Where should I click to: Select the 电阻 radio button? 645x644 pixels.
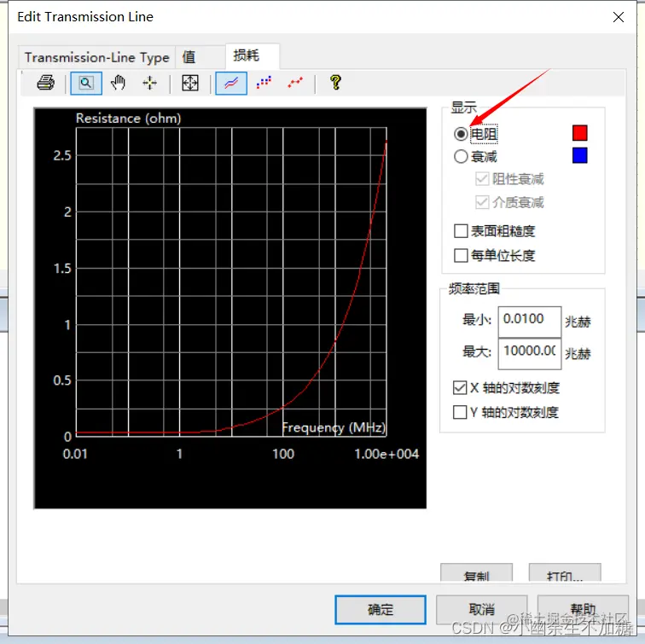pyautogui.click(x=461, y=134)
